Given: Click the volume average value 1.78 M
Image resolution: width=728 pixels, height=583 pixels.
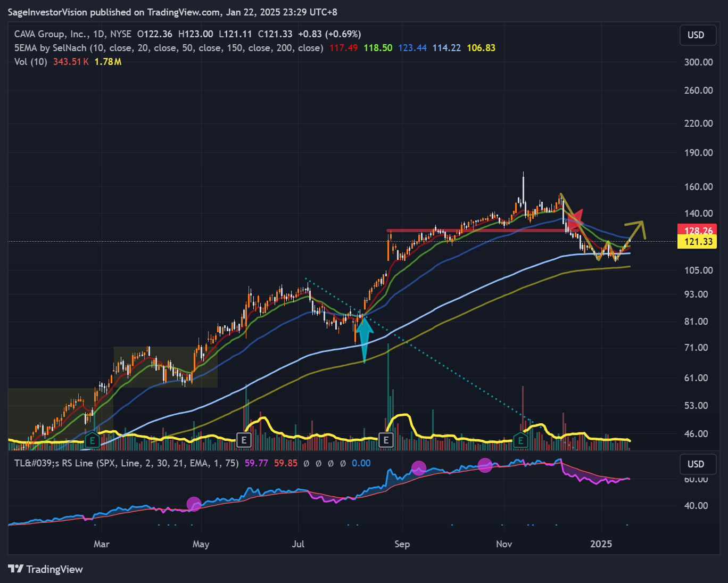Looking at the screenshot, I should point(108,62).
